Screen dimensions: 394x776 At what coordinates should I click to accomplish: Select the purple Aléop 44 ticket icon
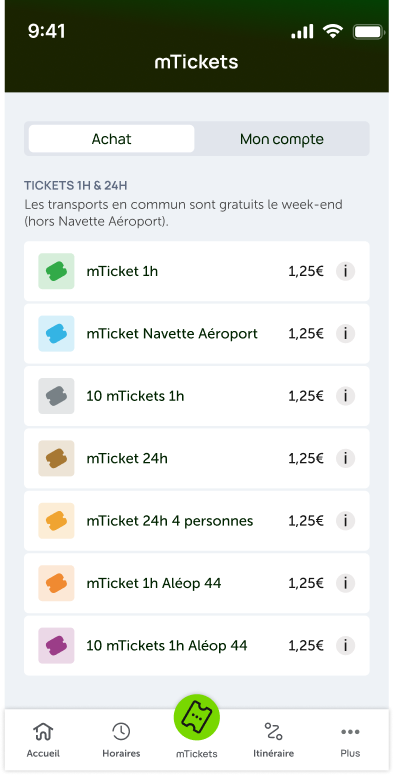coord(56,645)
